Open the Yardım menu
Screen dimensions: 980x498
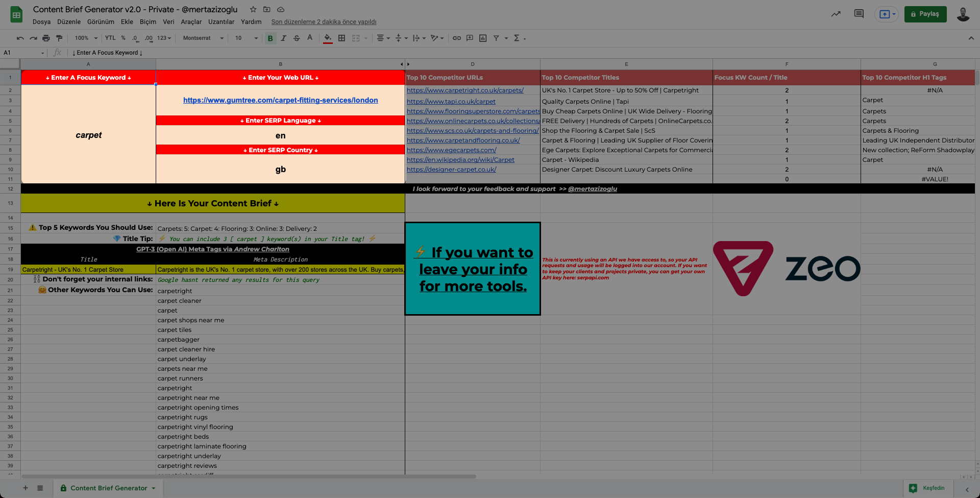[251, 22]
